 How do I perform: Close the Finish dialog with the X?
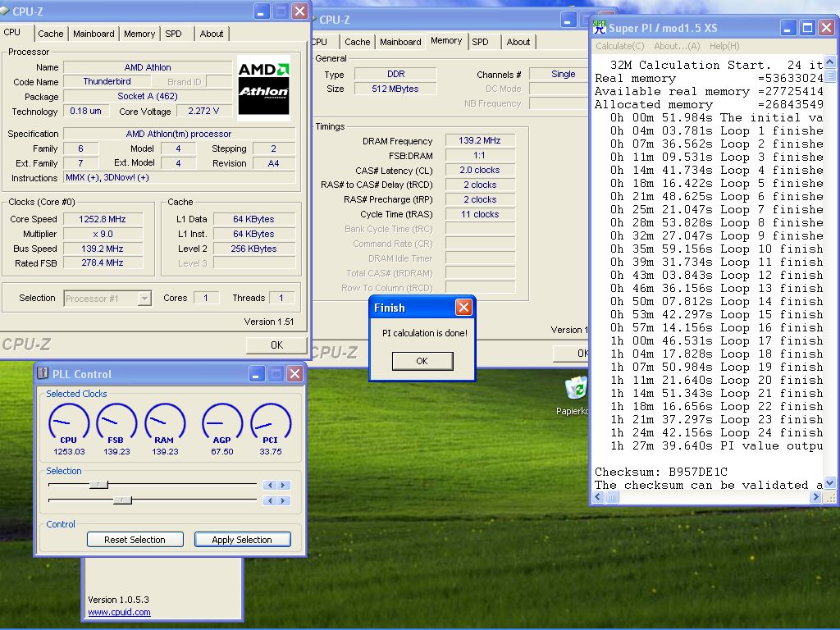point(463,307)
